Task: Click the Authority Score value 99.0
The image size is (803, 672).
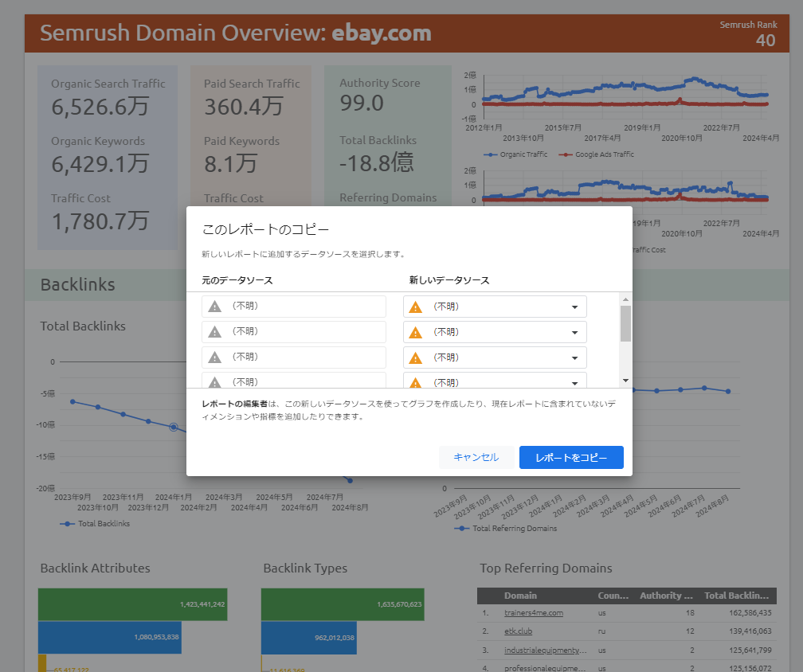Action: tap(362, 104)
